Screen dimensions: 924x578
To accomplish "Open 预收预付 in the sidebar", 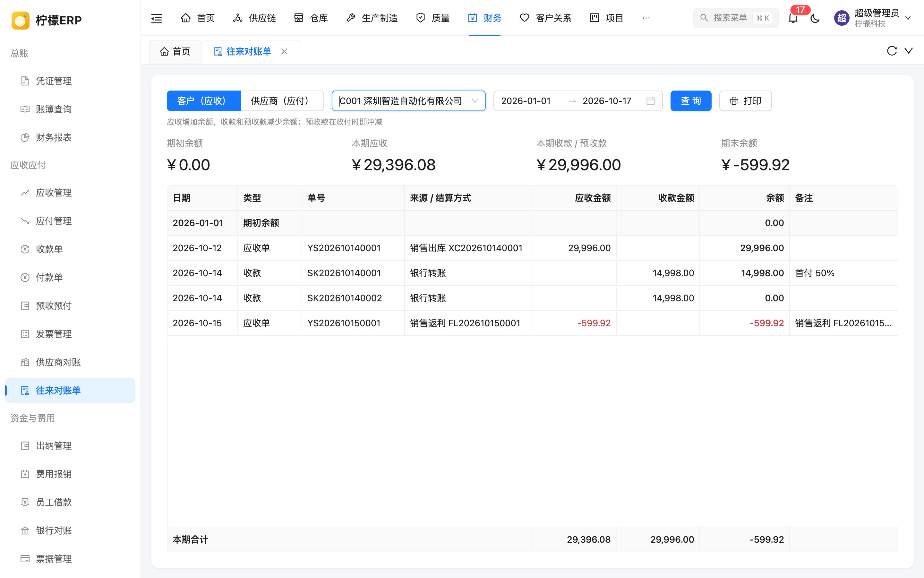I will [x=70, y=306].
